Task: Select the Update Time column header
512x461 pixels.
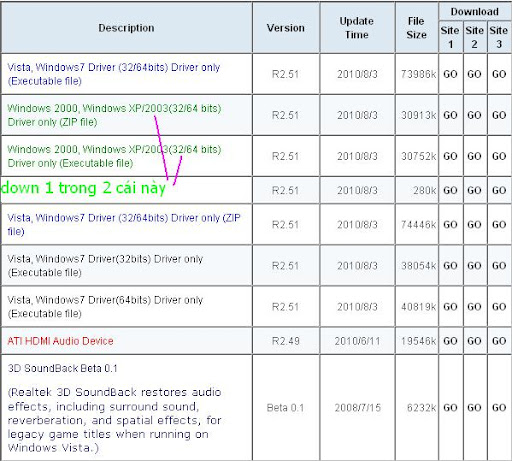Action: [x=357, y=28]
